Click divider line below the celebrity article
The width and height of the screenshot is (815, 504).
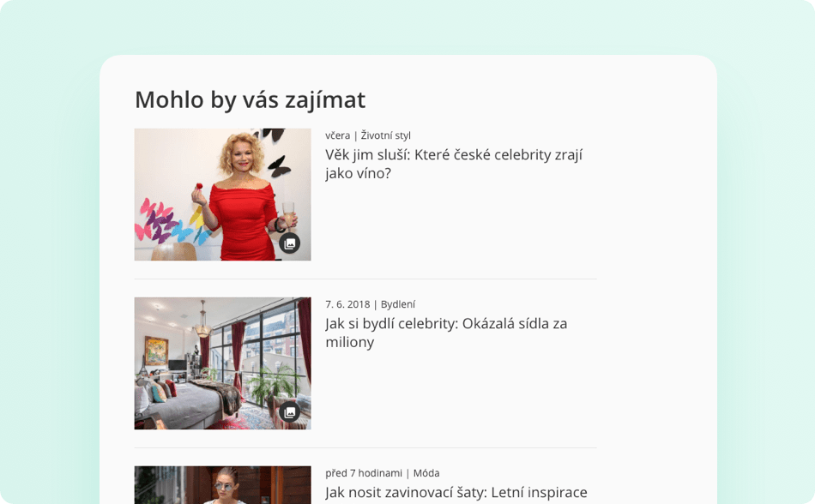(365, 279)
